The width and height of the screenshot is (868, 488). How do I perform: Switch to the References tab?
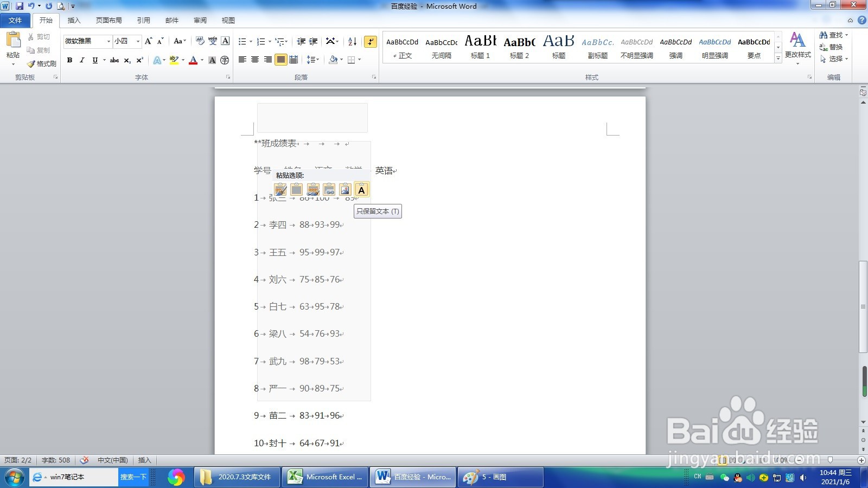143,20
